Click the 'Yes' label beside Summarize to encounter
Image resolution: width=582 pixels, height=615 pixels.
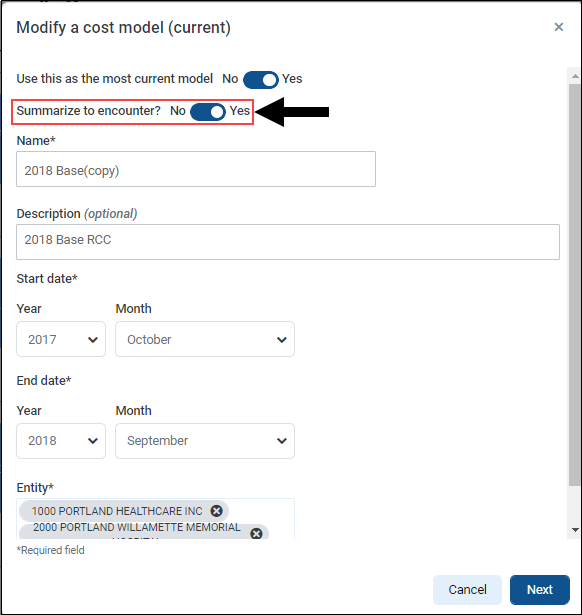(240, 111)
